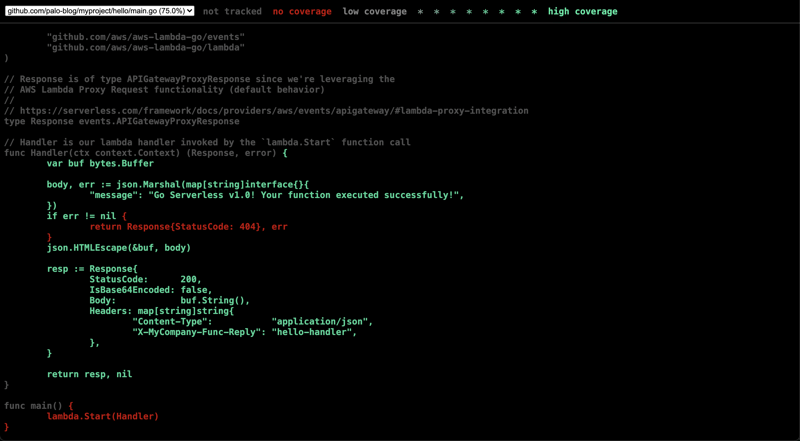Viewport: 800px width, 441px height.
Task: Click the 'Headers: map[string]string{' line
Action: point(162,311)
